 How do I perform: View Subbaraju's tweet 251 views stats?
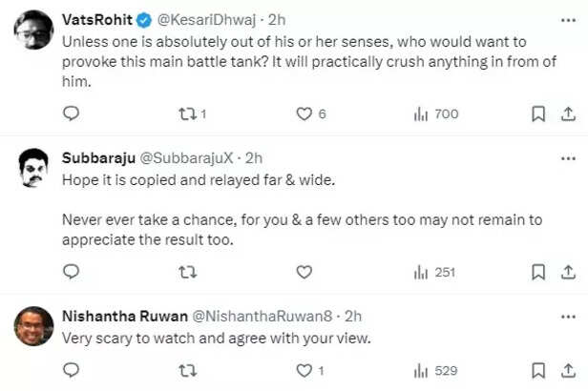(421, 272)
